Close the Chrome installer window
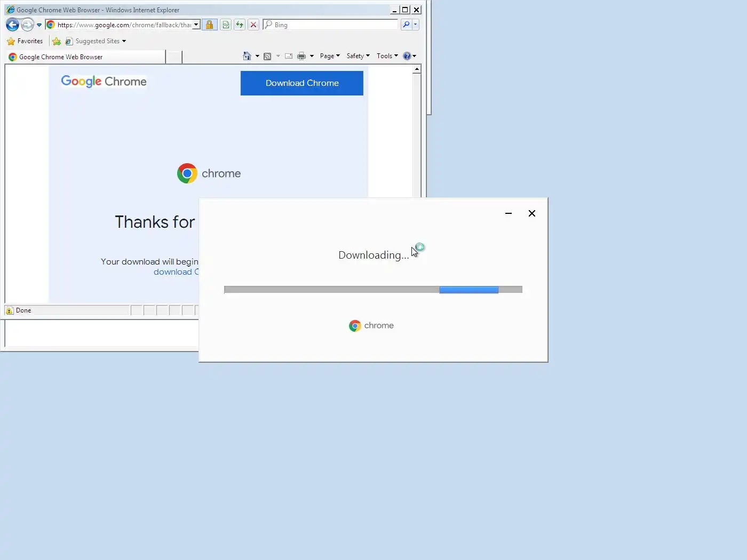 pyautogui.click(x=532, y=213)
